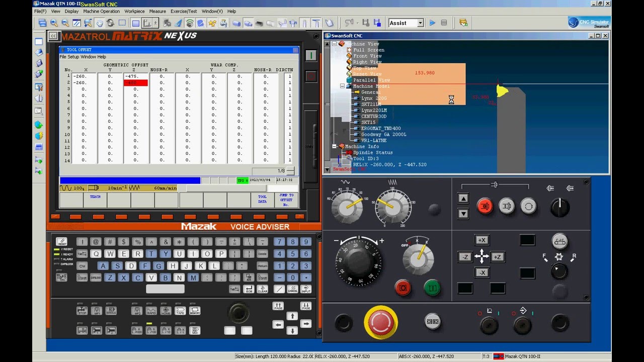Image resolution: width=644 pixels, height=362 pixels.
Task: Click the cursor right arrow key
Action: pyautogui.click(x=306, y=324)
